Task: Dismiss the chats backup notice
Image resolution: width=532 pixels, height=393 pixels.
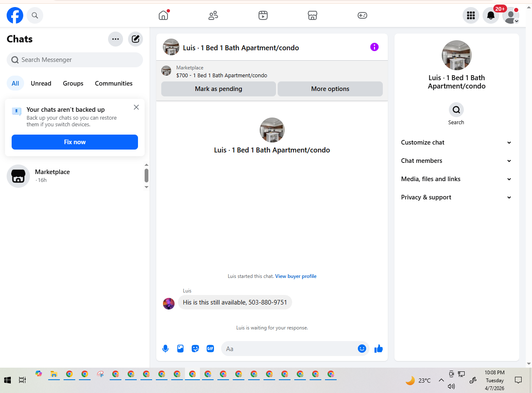Action: 136,107
